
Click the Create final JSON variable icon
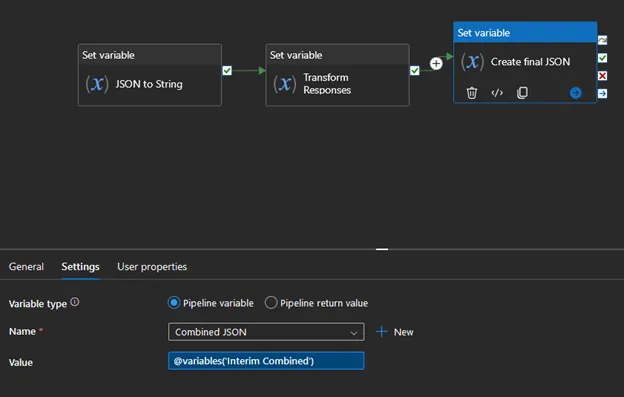472,62
